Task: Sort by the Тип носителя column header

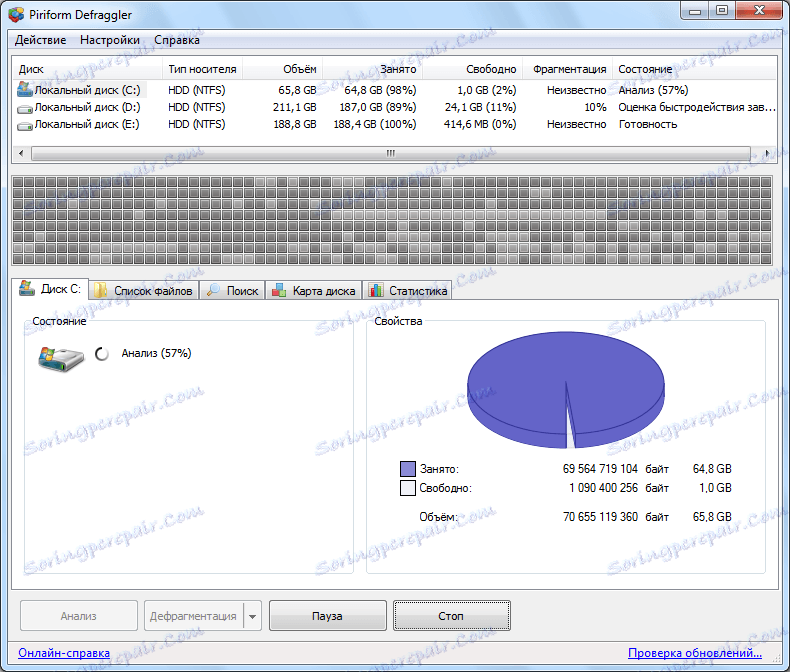Action: (x=203, y=69)
